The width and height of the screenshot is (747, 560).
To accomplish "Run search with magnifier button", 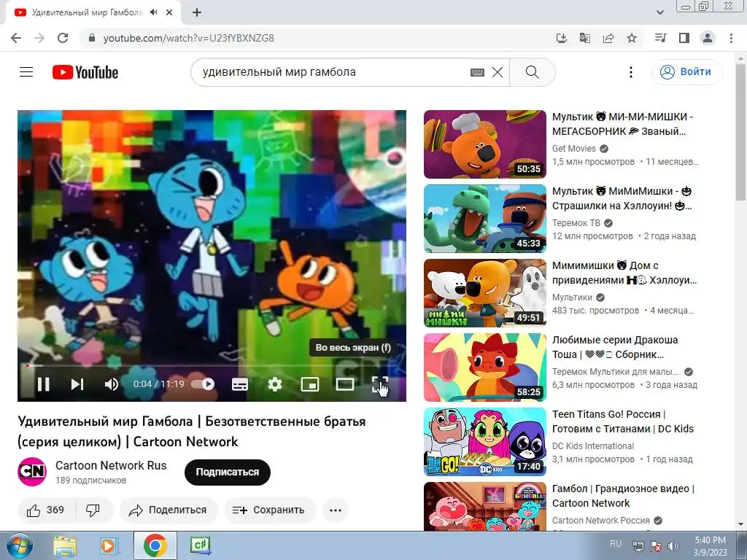I will [532, 72].
